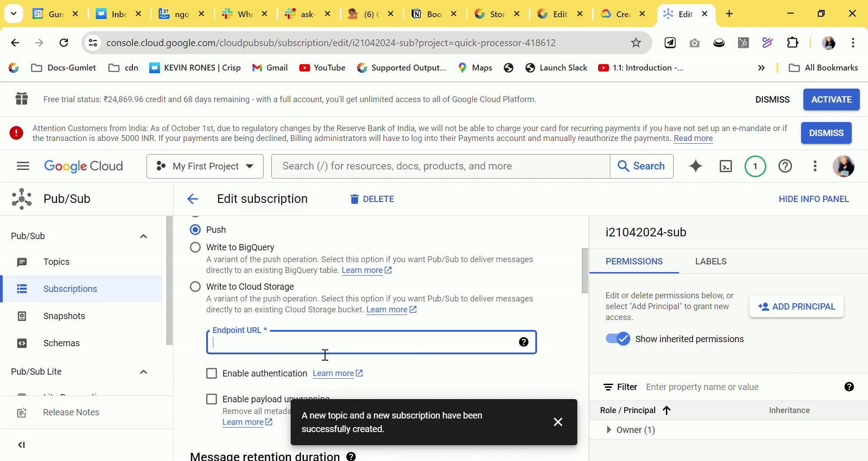The width and height of the screenshot is (868, 461).
Task: Open the help question mark menu
Action: pyautogui.click(x=785, y=166)
